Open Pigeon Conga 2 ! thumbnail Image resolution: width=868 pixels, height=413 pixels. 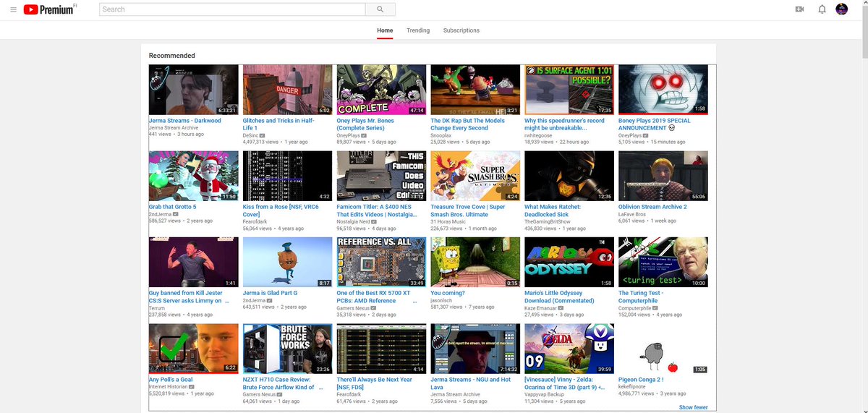(x=663, y=348)
